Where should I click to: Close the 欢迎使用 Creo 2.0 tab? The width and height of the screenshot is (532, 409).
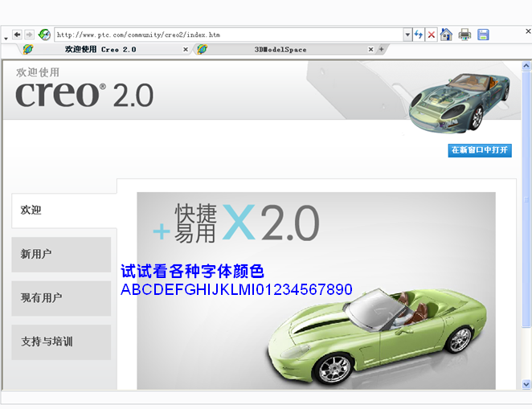pos(186,49)
